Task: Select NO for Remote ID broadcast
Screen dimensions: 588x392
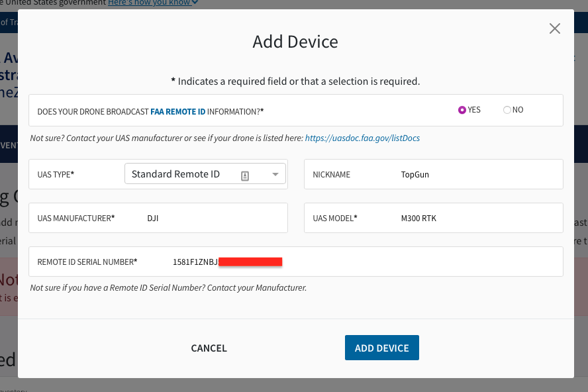Action: tap(507, 110)
